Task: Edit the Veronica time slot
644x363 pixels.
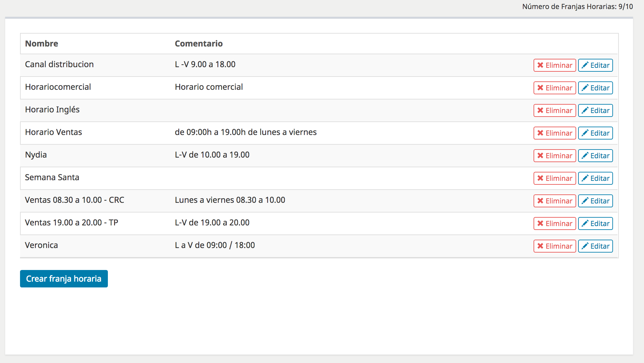Action: point(595,246)
